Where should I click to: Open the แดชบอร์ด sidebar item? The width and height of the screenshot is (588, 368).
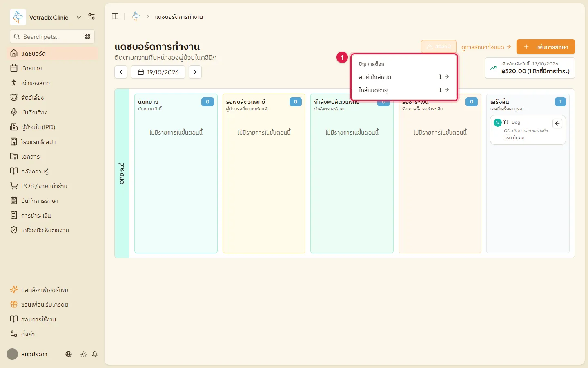[52, 54]
